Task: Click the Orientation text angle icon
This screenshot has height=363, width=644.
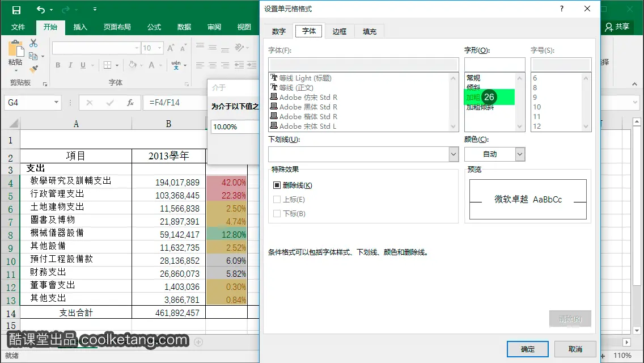Action: (239, 47)
